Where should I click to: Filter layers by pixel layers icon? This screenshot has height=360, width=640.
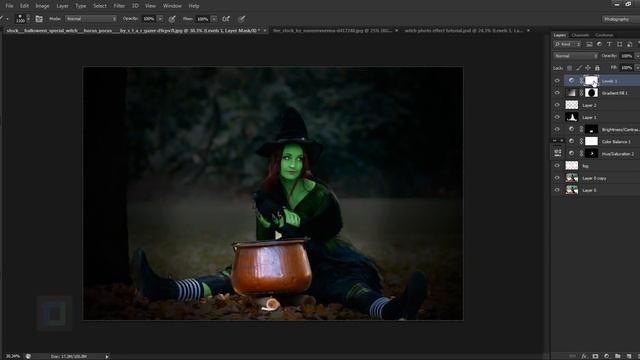point(589,44)
